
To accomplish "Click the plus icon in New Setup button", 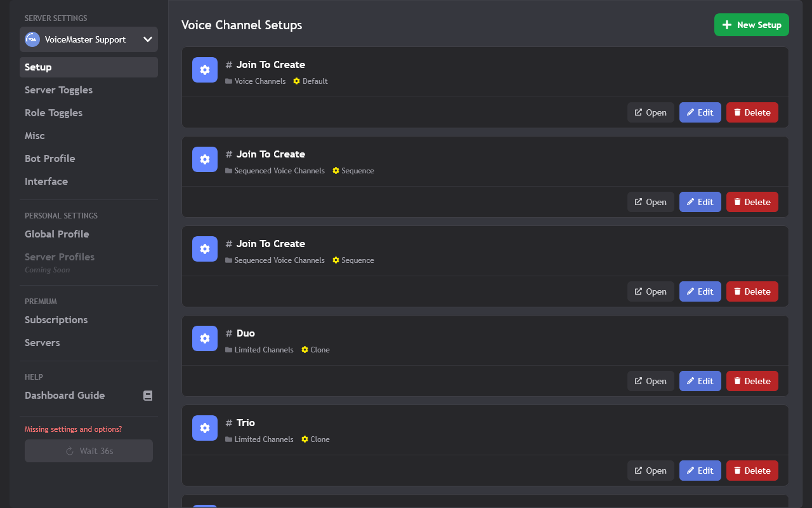I will click(727, 25).
